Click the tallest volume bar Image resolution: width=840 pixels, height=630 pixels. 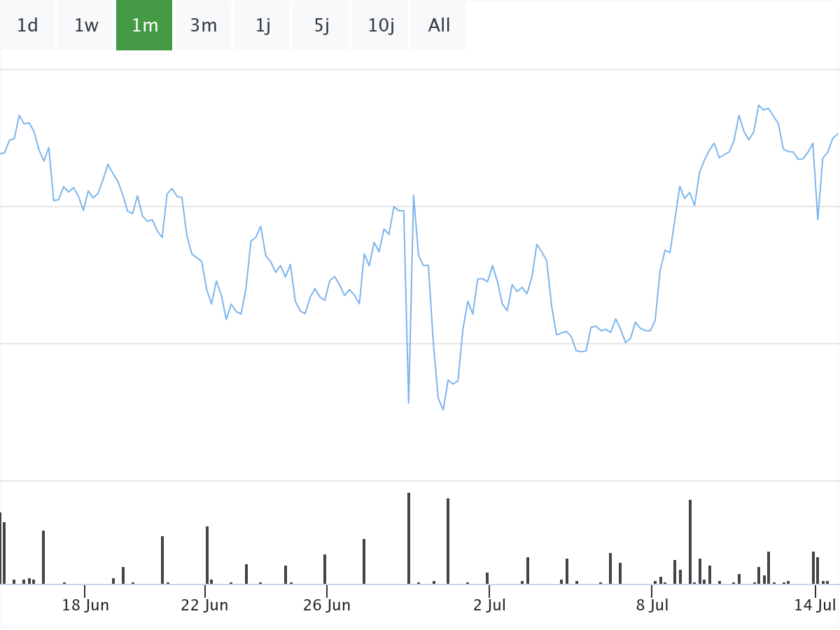pos(409,538)
